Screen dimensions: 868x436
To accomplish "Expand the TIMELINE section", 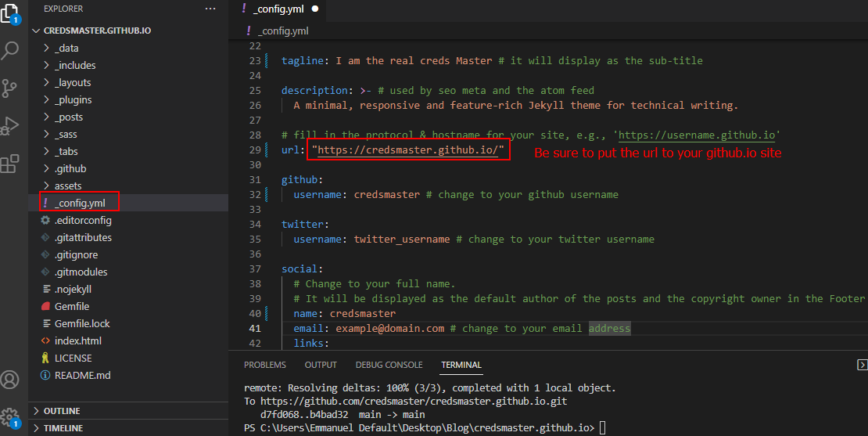I will pyautogui.click(x=128, y=427).
